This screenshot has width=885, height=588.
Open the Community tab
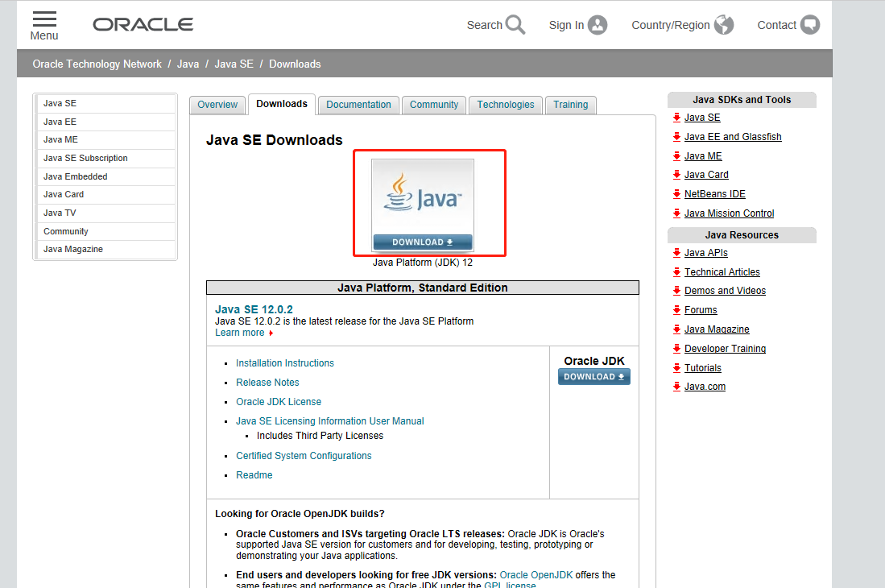(434, 105)
